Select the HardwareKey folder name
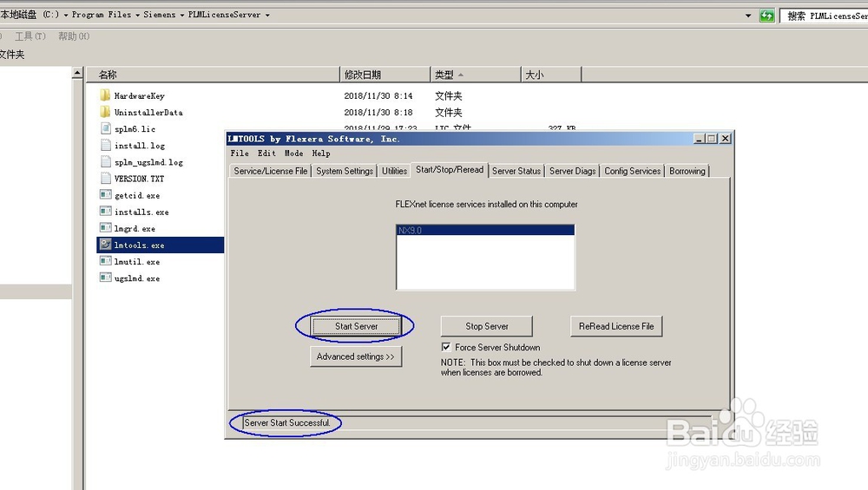The height and width of the screenshot is (490, 868). coord(139,95)
